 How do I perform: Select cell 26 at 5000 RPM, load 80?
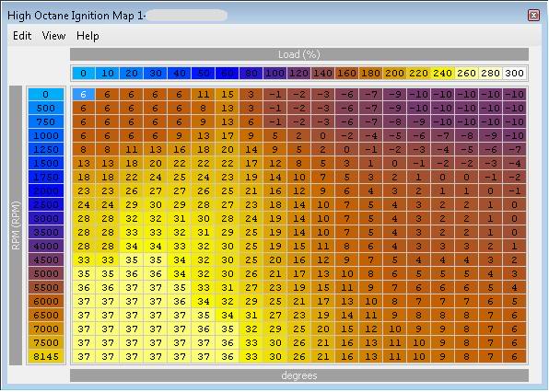251,274
